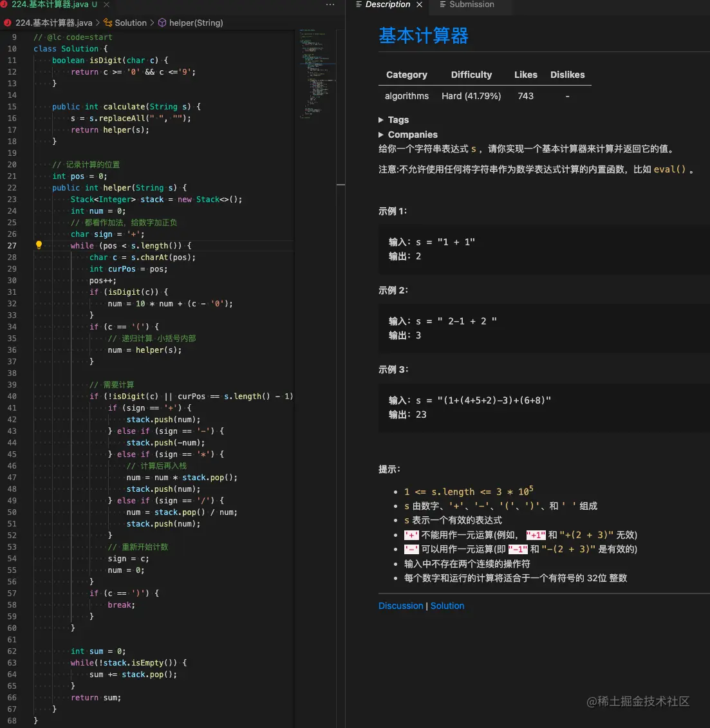Click the likes count 743

[526, 96]
